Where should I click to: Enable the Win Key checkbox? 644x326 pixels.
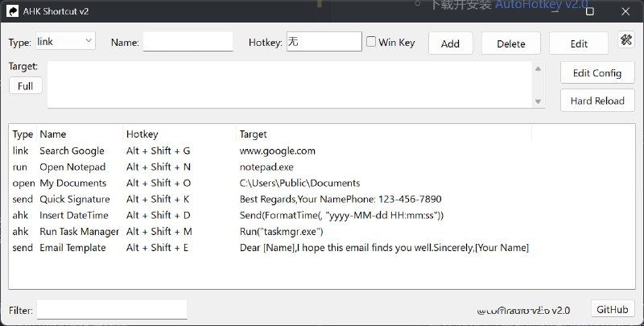point(371,42)
